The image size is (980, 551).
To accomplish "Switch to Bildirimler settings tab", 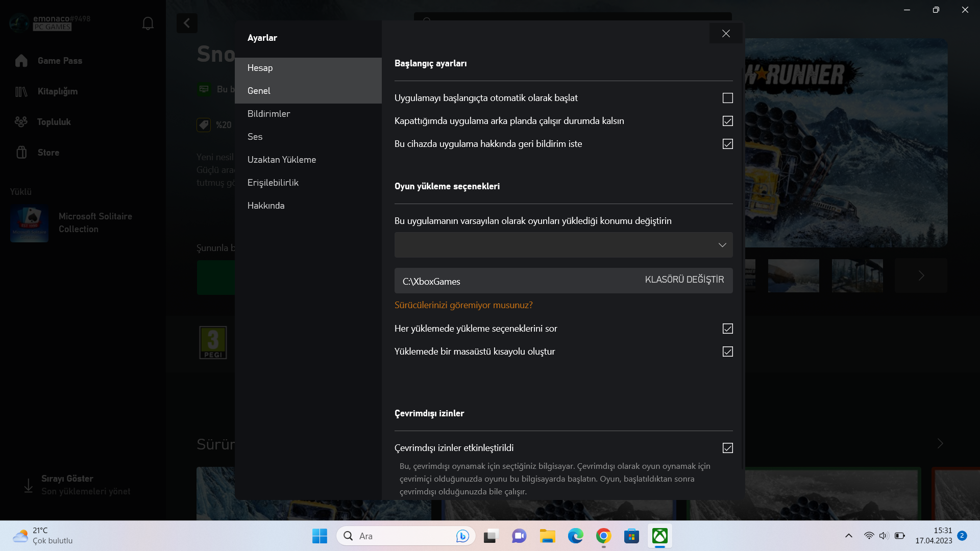I will (x=268, y=114).
